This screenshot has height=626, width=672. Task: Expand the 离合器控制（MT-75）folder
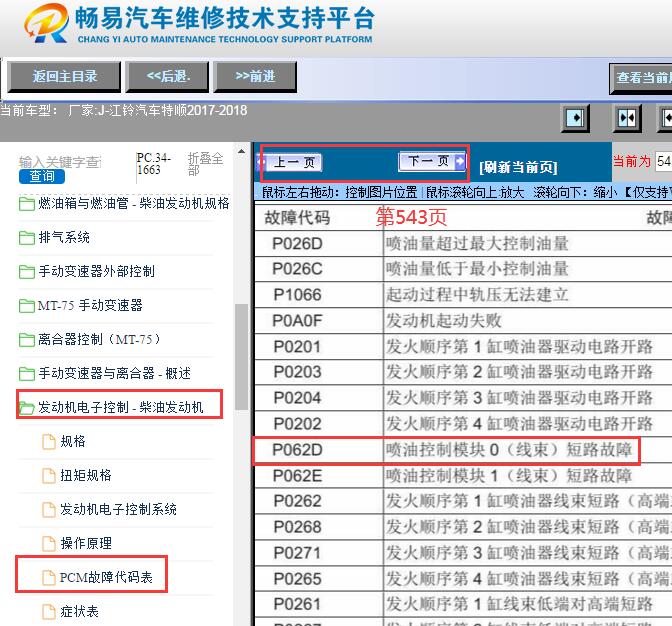click(99, 339)
